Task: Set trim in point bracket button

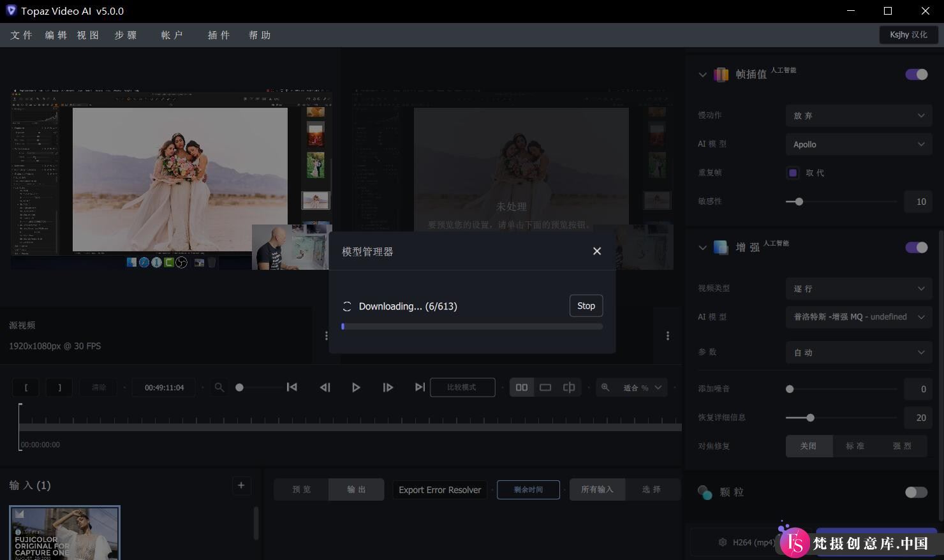Action: 26,387
